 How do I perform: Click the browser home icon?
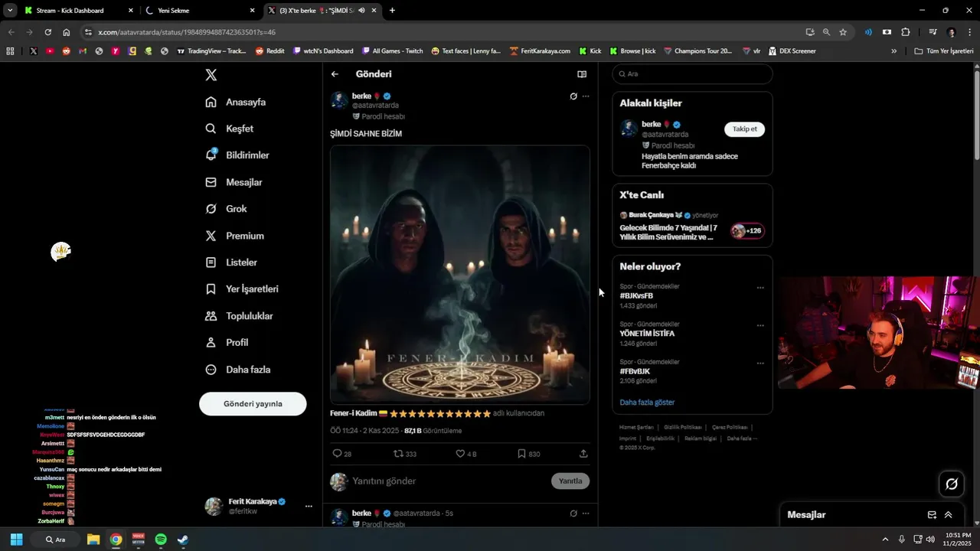click(x=67, y=32)
